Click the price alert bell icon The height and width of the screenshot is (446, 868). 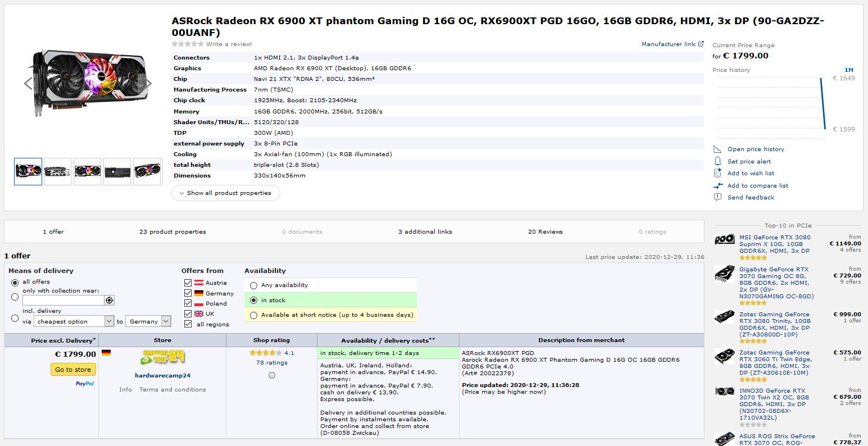pyautogui.click(x=717, y=161)
